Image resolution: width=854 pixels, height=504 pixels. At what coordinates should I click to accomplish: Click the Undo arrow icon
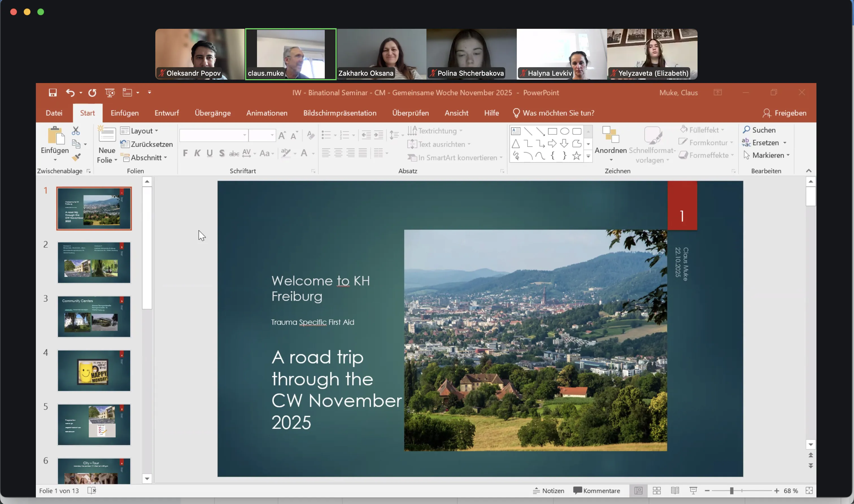pyautogui.click(x=70, y=93)
